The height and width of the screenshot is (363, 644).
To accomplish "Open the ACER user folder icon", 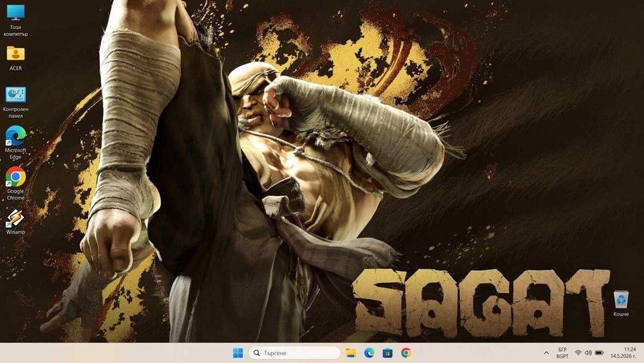I will (x=15, y=58).
